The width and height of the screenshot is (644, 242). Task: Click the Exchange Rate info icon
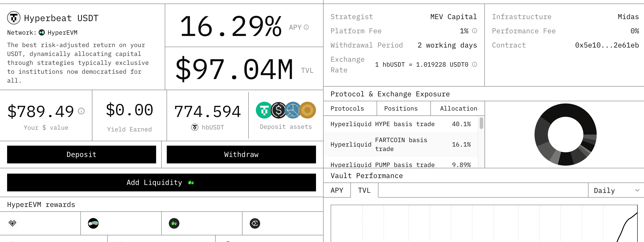475,65
